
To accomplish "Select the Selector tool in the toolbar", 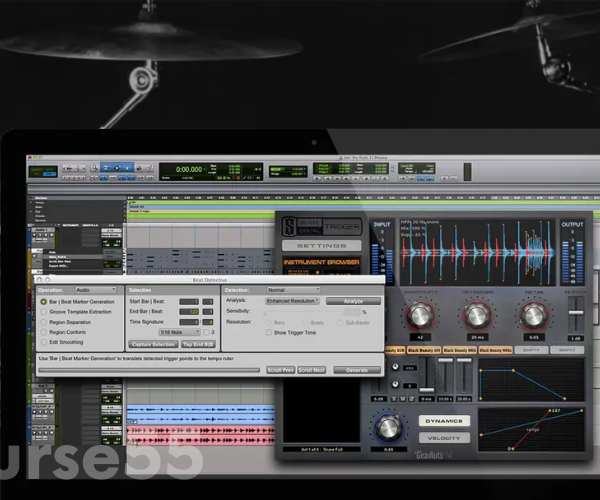I will pos(117,168).
